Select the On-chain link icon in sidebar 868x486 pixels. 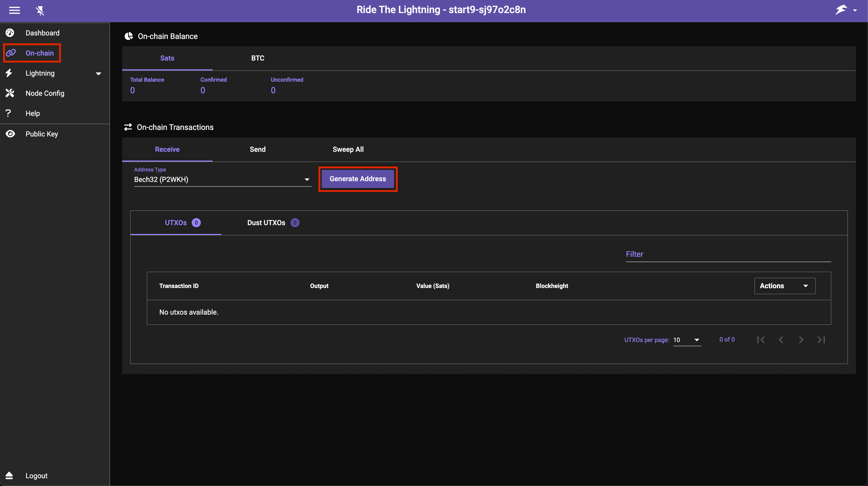11,53
